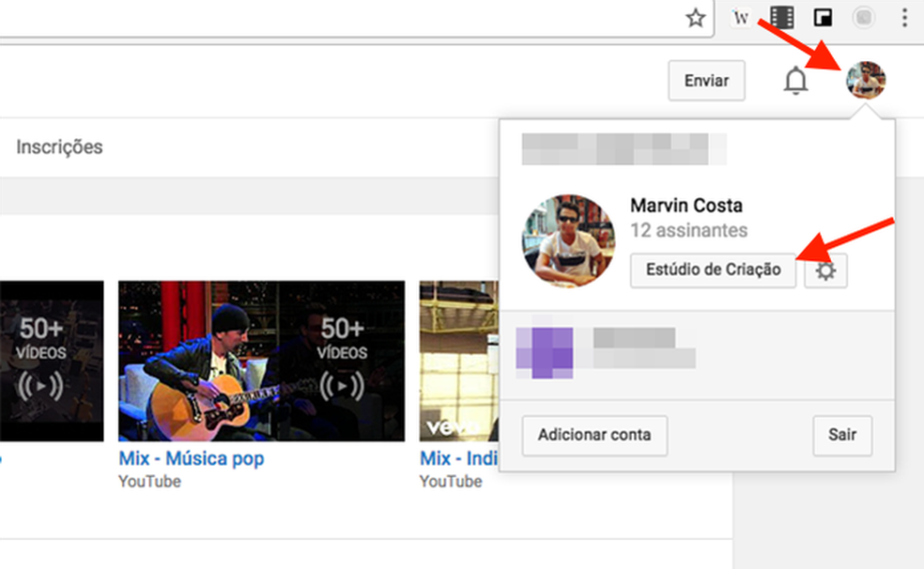Open channel settings with the gear icon
Viewport: 924px width, 569px height.
pos(824,270)
